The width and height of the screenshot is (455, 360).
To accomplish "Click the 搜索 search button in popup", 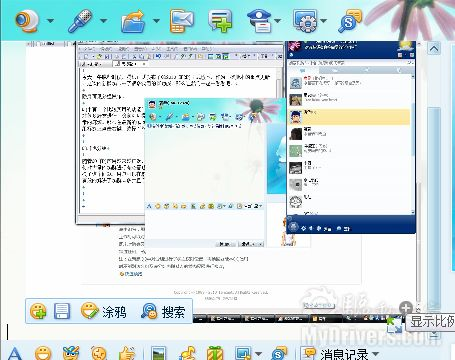I will pyautogui.click(x=163, y=311).
